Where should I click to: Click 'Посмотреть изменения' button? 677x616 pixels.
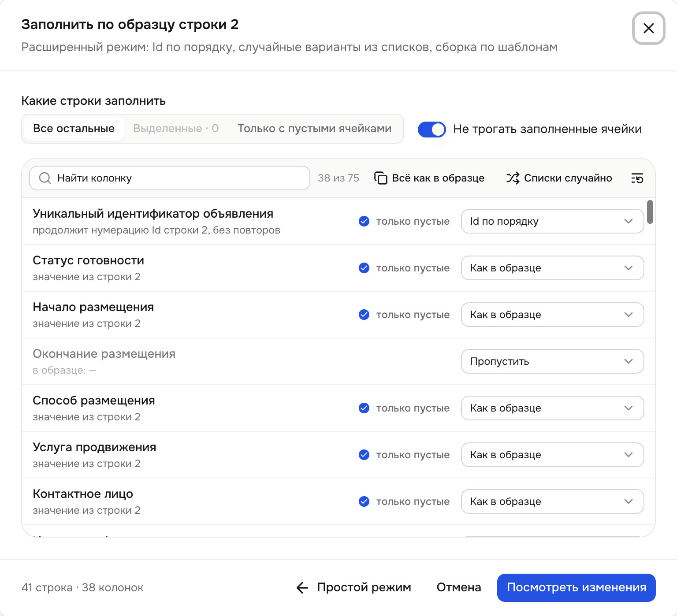(x=577, y=587)
